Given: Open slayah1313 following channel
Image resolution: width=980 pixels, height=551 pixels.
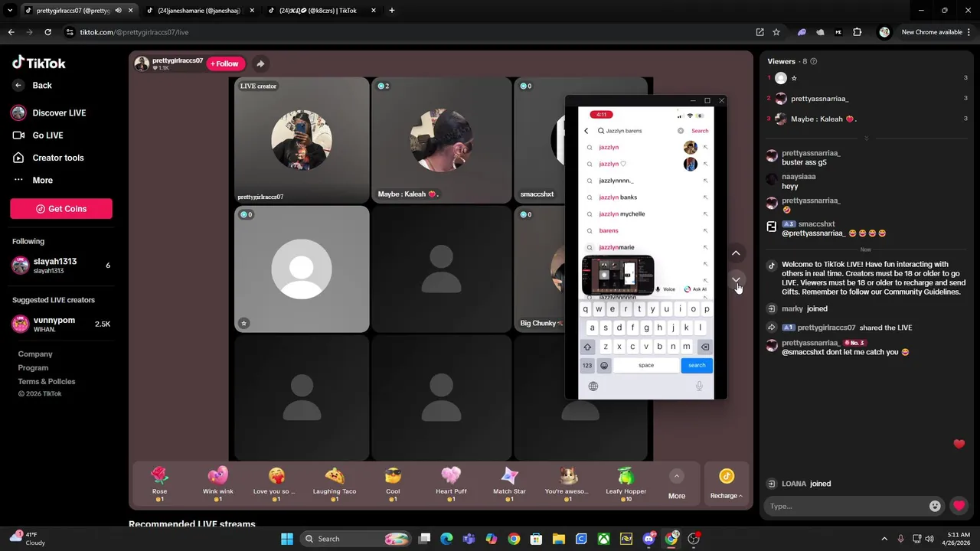Looking at the screenshot, I should (x=61, y=266).
